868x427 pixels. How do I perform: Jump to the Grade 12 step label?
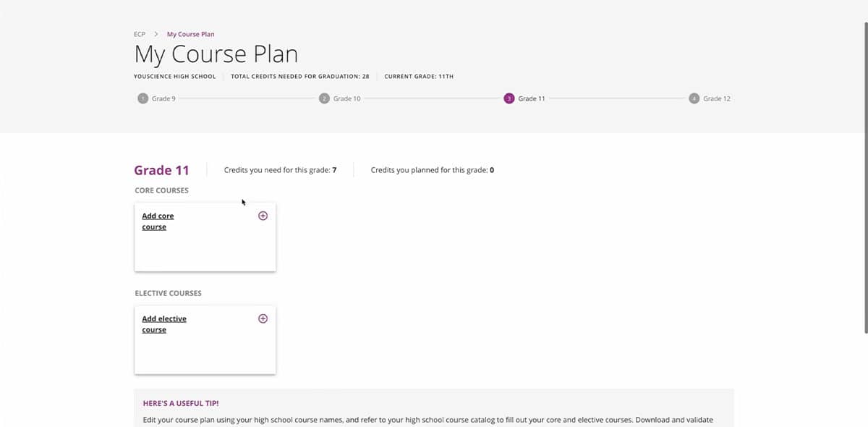[x=717, y=98]
